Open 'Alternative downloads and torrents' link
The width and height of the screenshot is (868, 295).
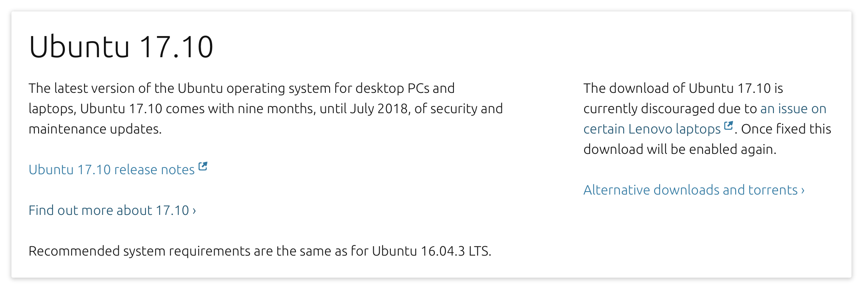(x=690, y=190)
